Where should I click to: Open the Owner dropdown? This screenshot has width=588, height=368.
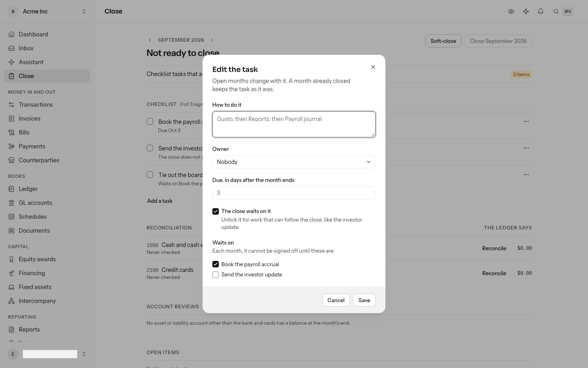(294, 162)
